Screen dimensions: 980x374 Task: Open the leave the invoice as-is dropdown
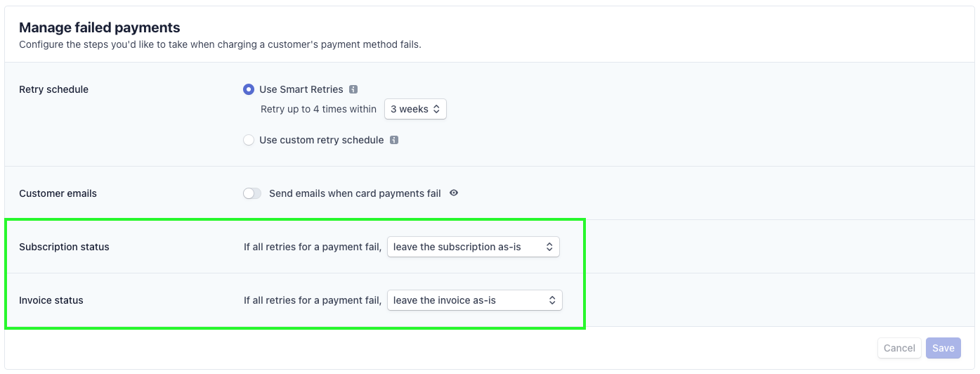[475, 300]
